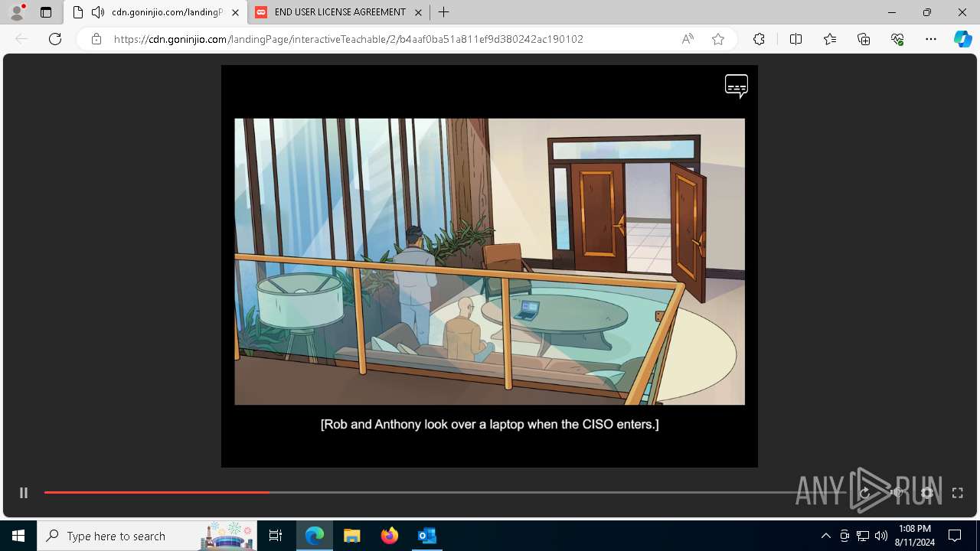This screenshot has width=980, height=551.
Task: Go back to previous page
Action: 21,39
